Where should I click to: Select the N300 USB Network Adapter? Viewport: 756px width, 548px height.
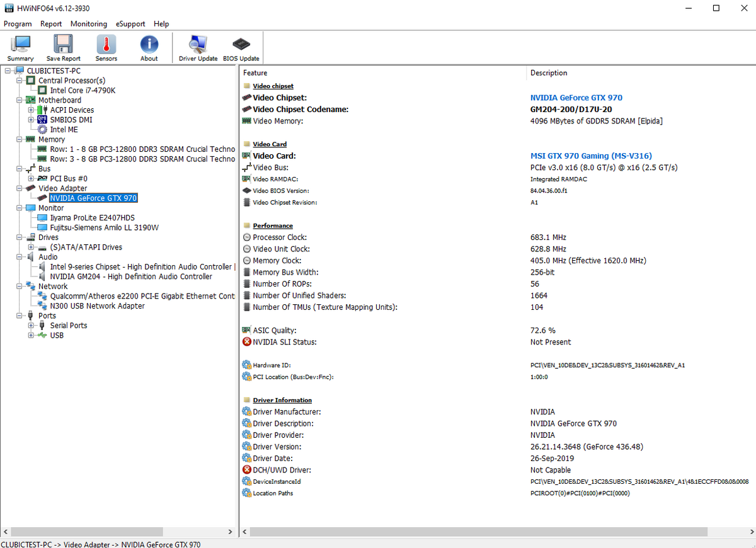[x=97, y=306]
